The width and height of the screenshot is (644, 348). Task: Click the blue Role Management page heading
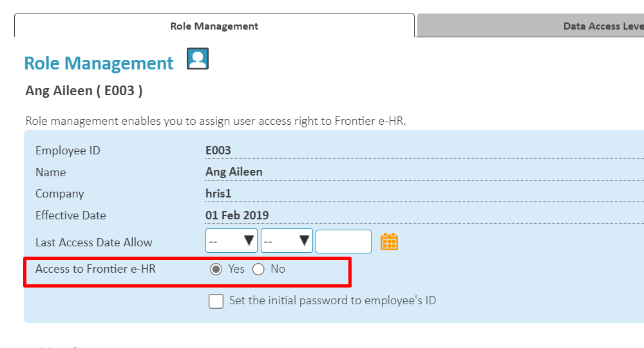tap(99, 63)
